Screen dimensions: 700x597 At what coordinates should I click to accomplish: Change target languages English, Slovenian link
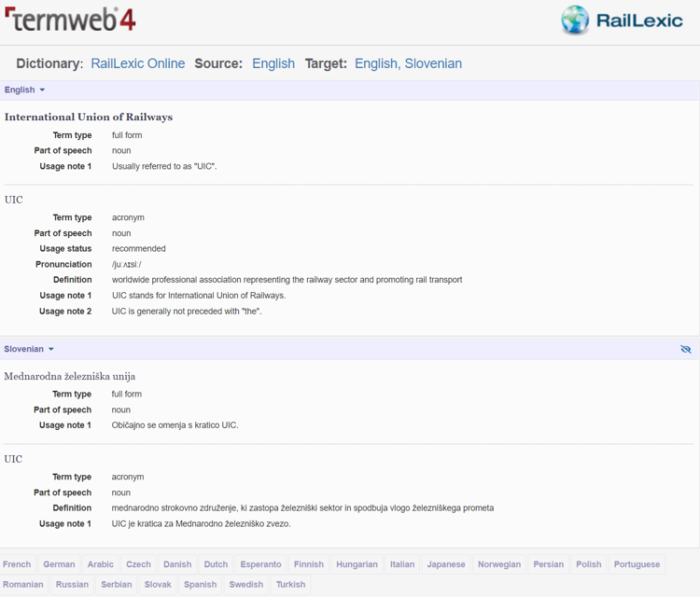pos(408,63)
